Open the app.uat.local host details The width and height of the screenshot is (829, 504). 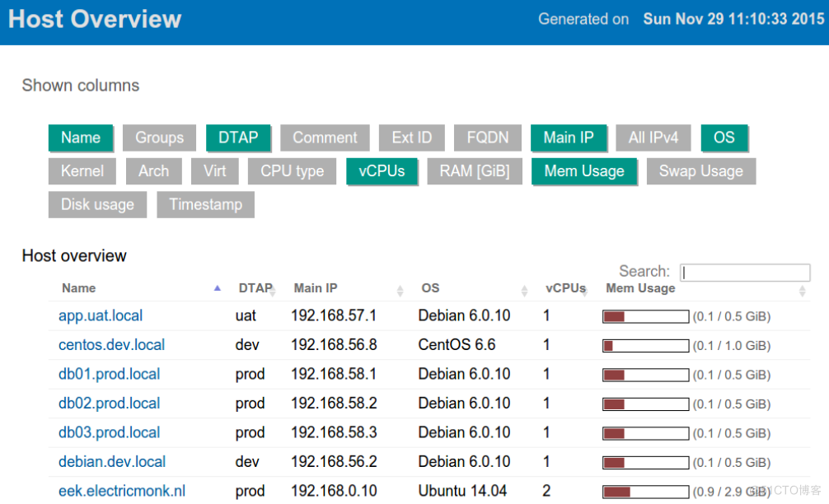(101, 315)
